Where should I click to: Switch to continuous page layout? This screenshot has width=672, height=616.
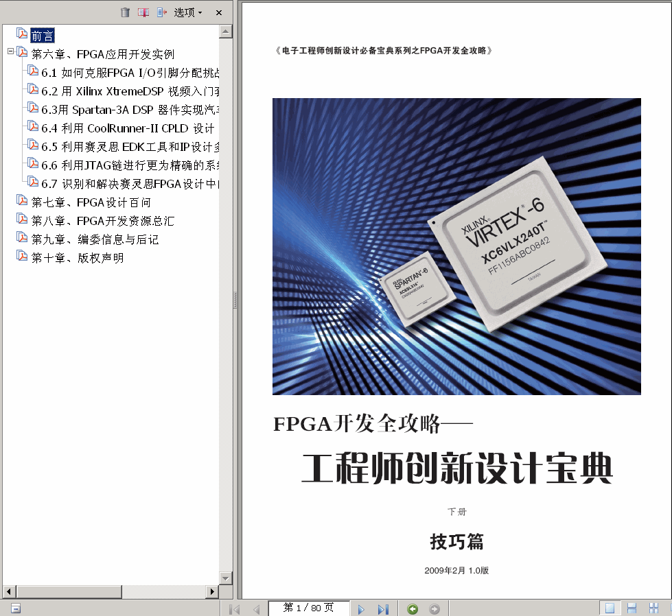pos(632,608)
